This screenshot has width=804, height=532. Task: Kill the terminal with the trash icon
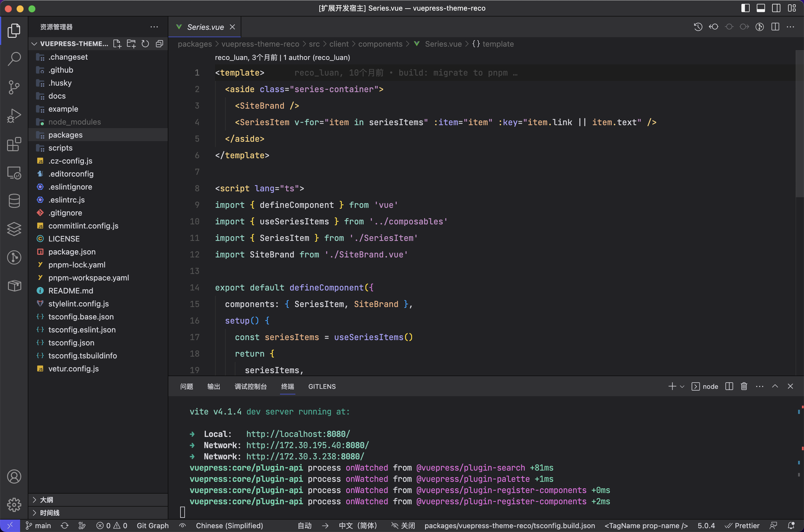coord(744,386)
